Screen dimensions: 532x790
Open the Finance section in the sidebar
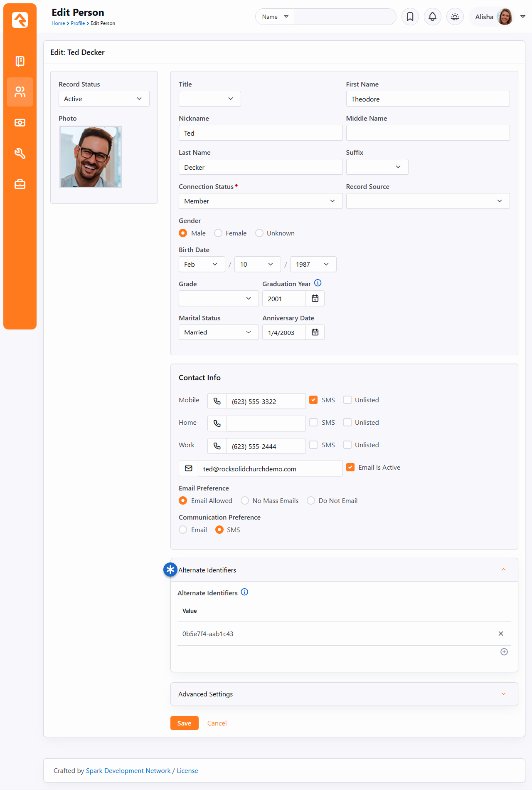click(x=20, y=123)
